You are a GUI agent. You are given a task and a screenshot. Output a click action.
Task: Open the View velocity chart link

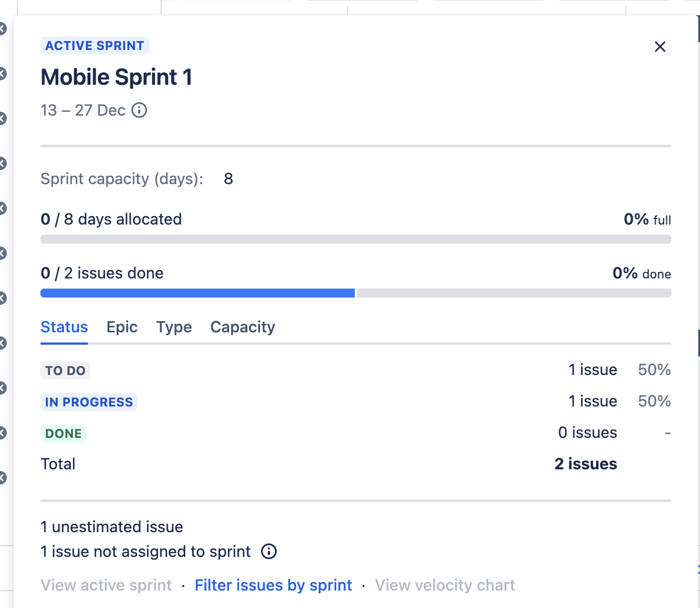coord(445,585)
